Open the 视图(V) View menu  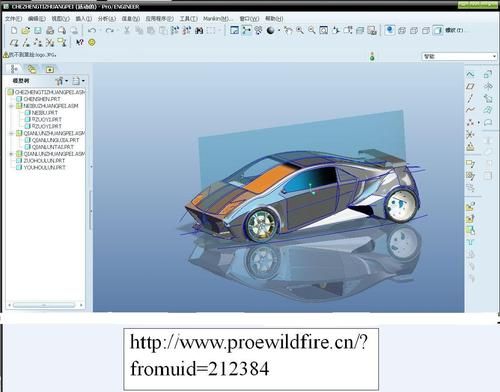click(61, 19)
